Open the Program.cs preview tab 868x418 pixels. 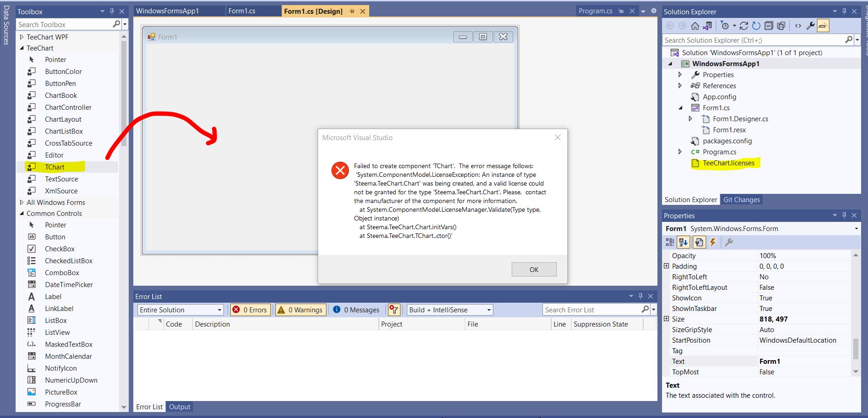tap(595, 11)
